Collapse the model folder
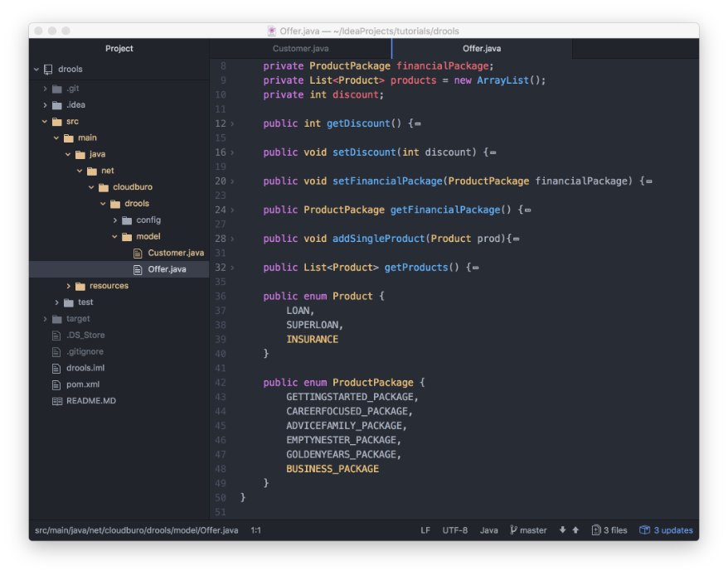The image size is (728, 575). (115, 237)
